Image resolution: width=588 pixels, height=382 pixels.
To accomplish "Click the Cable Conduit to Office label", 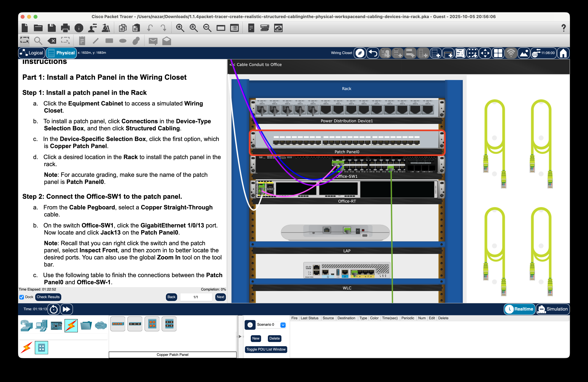I will click(259, 65).
